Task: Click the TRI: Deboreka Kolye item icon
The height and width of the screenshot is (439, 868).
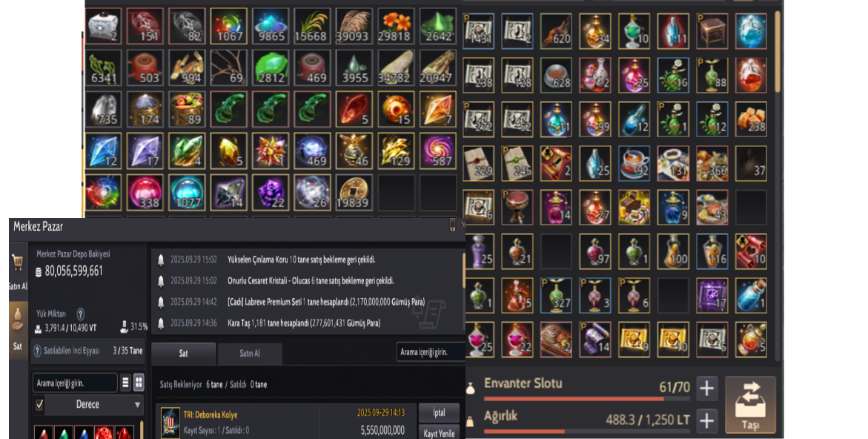Action: click(x=170, y=423)
